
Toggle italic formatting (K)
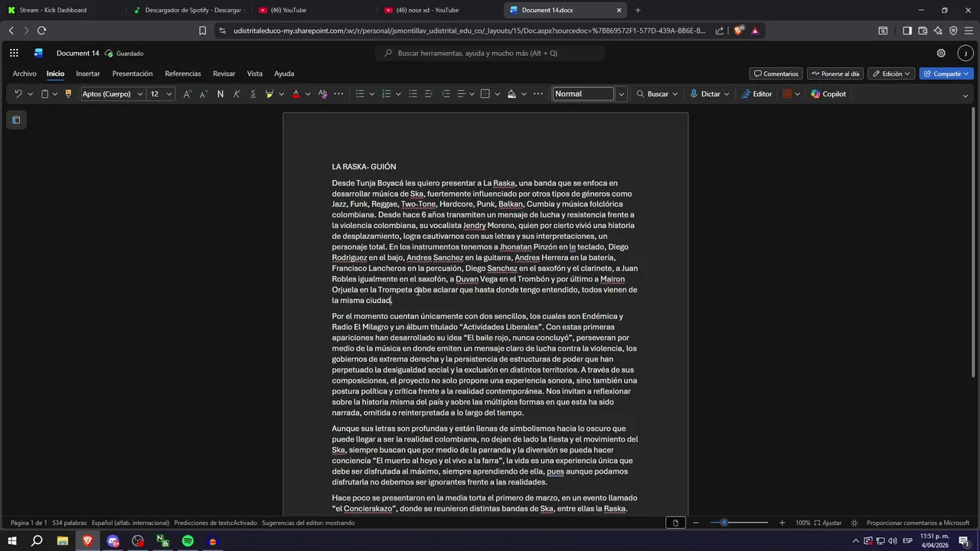tap(237, 94)
